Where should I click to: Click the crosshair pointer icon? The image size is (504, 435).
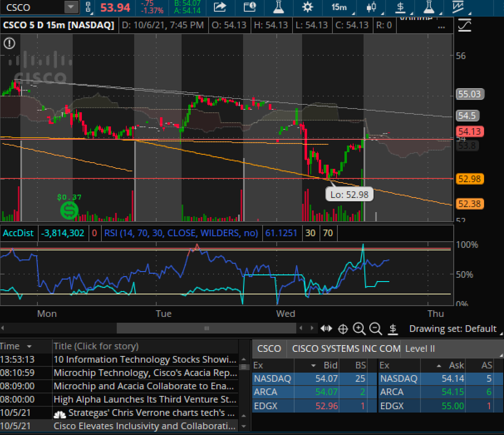pos(343,329)
